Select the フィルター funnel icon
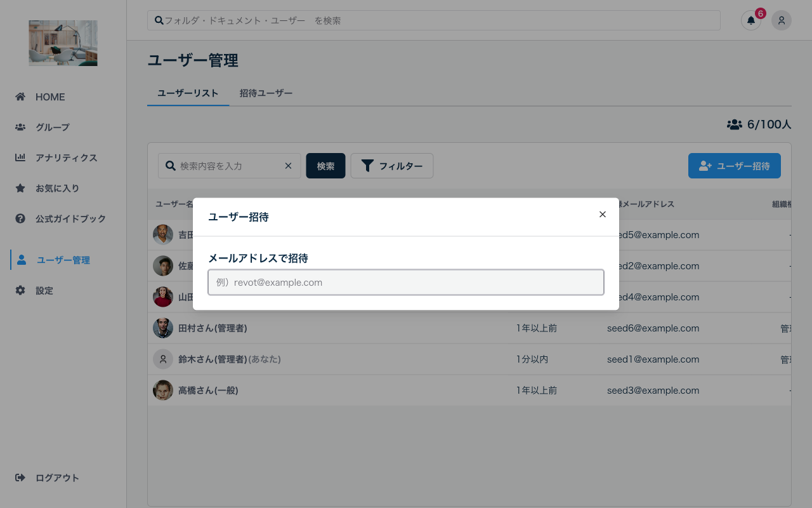 click(367, 165)
